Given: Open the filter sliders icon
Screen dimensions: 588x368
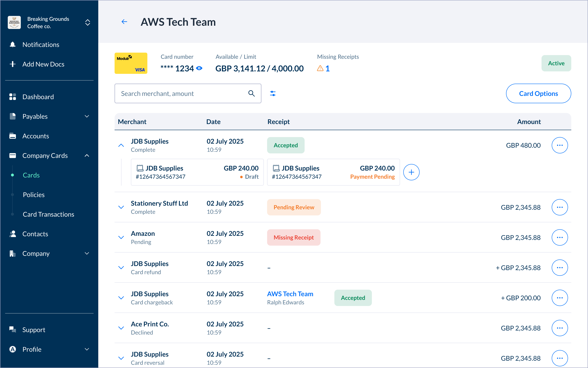Looking at the screenshot, I should [273, 93].
